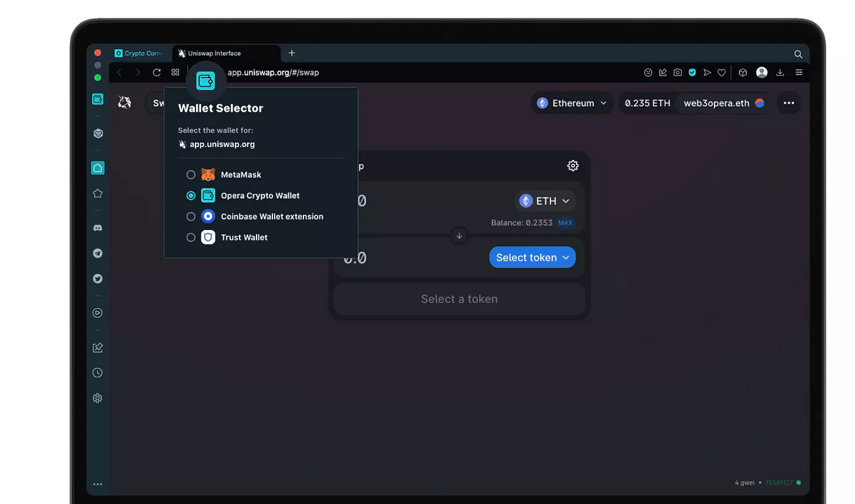
Task: Click the Swap settings gear on Uniswap
Action: (572, 165)
